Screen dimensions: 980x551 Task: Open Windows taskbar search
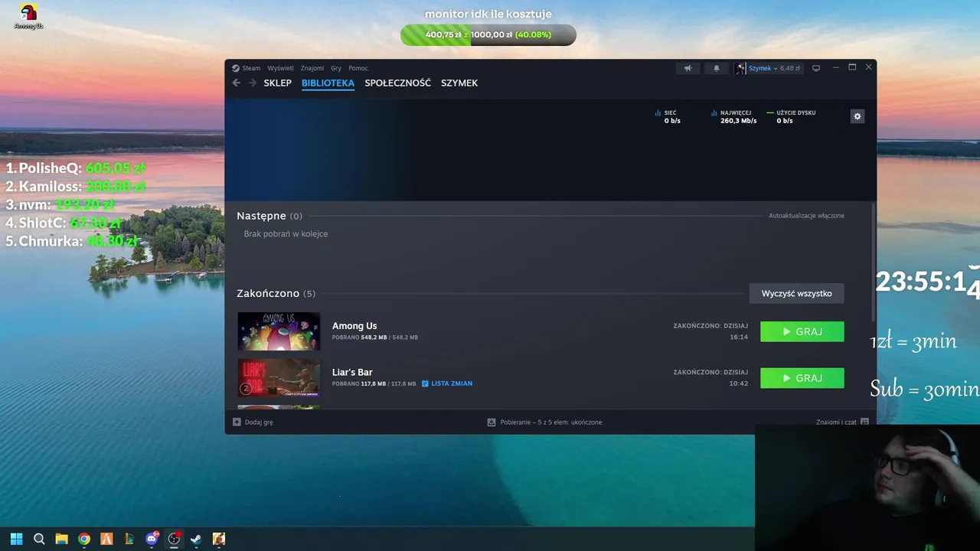click(39, 539)
